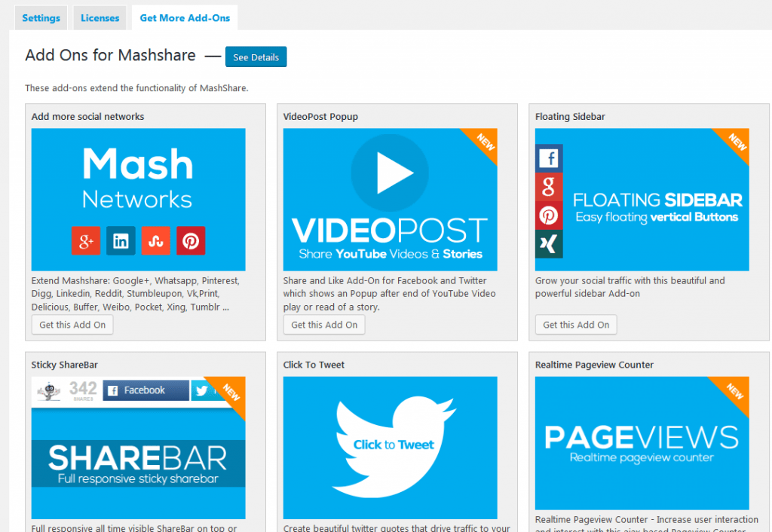Image resolution: width=772 pixels, height=532 pixels.
Task: Open the Settings tab
Action: (41, 18)
